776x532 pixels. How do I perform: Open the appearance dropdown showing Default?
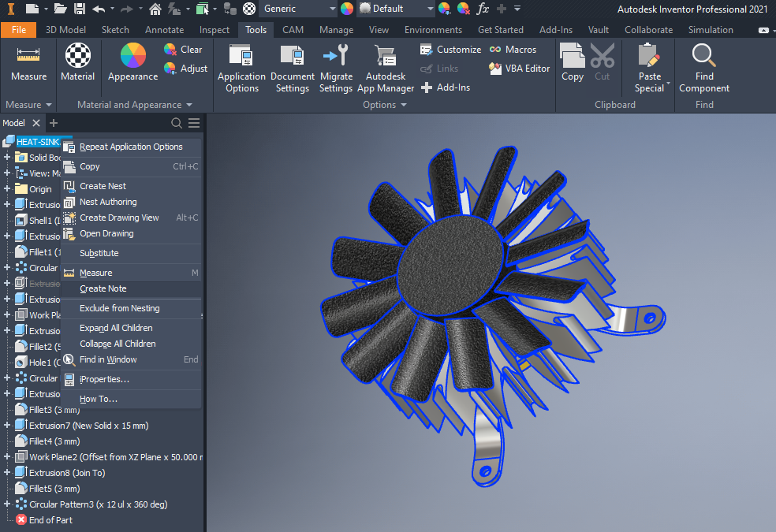(x=396, y=9)
